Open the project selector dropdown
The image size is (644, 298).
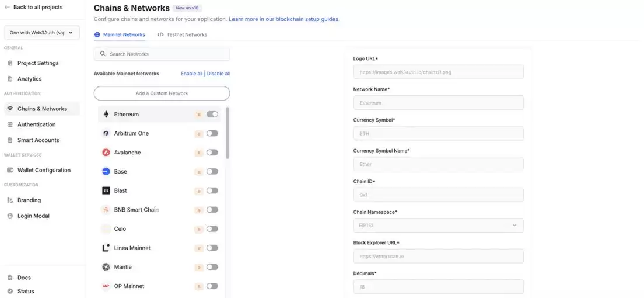[x=42, y=33]
